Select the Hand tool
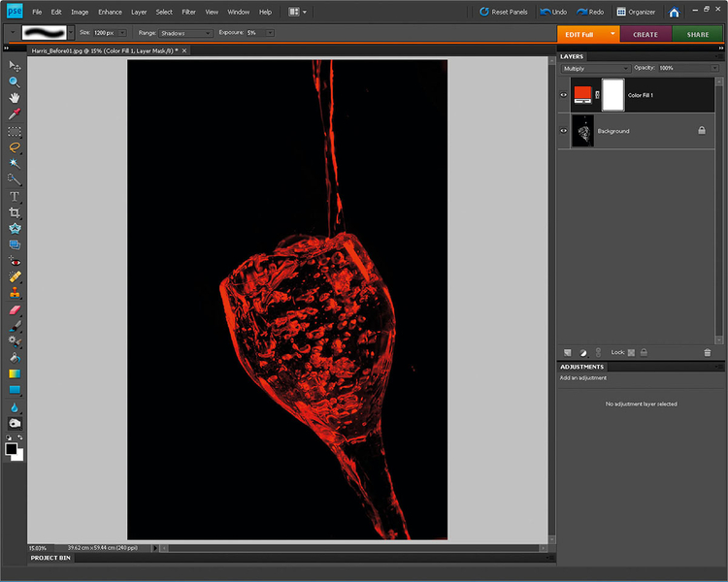This screenshot has width=728, height=582. tap(15, 98)
